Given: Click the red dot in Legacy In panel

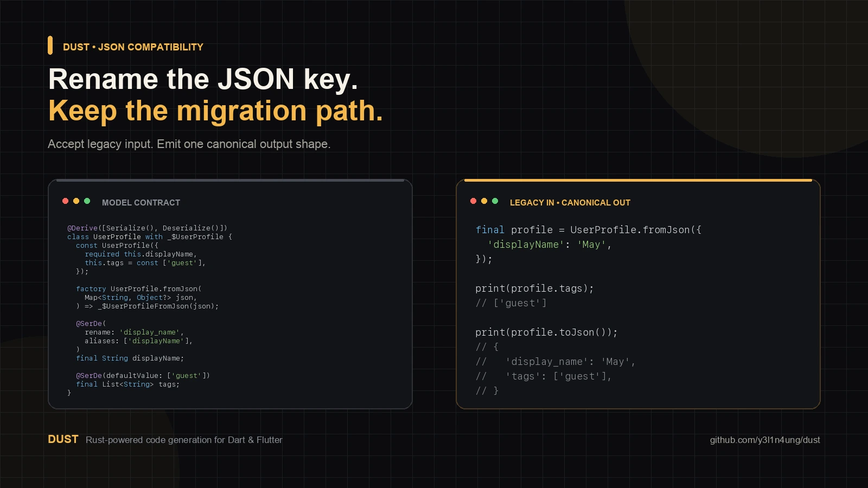Looking at the screenshot, I should [x=473, y=201].
